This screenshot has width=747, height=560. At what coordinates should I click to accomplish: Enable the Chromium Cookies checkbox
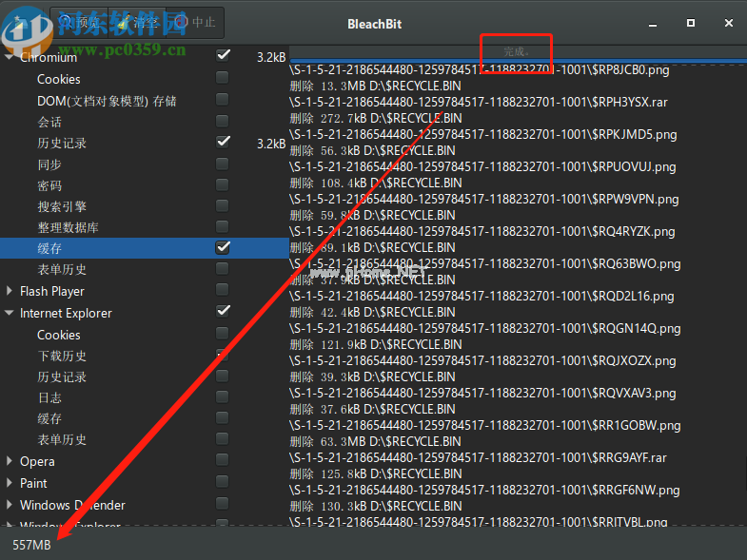[223, 78]
